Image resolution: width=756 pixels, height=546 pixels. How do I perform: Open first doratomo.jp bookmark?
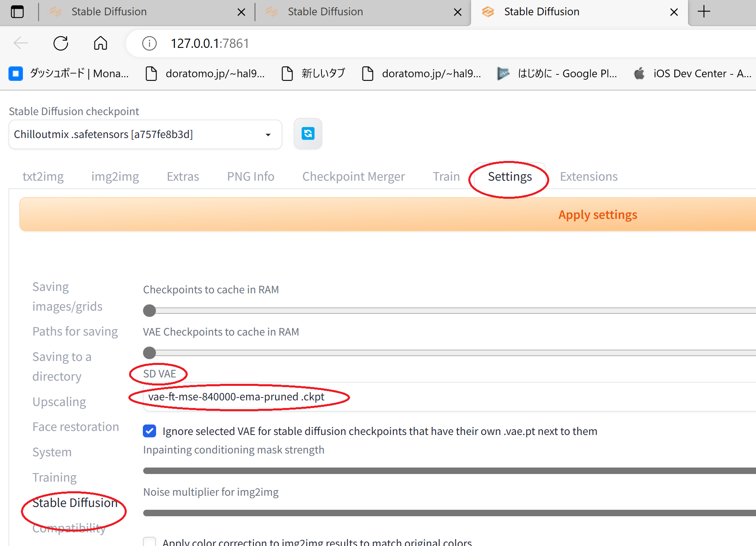[205, 74]
